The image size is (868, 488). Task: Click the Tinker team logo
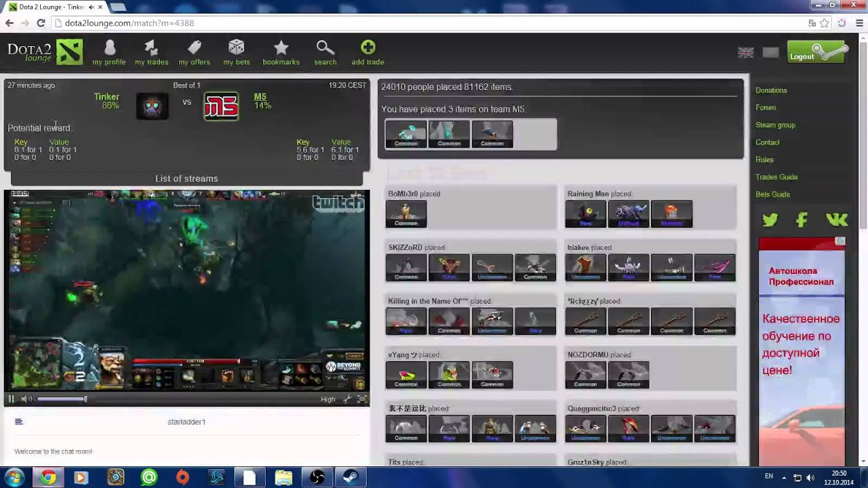pos(152,106)
